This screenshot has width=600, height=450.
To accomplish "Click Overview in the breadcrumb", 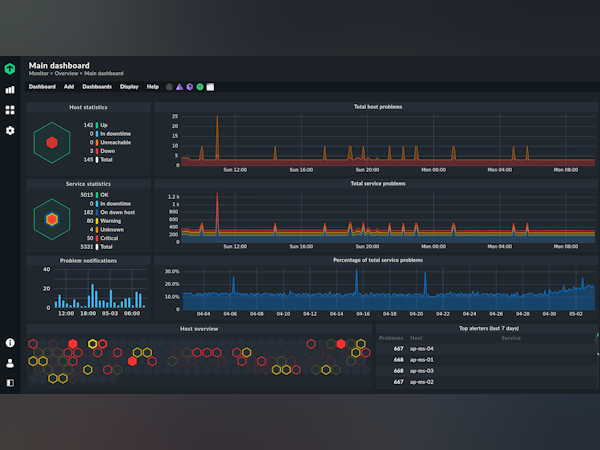I will pyautogui.click(x=66, y=73).
